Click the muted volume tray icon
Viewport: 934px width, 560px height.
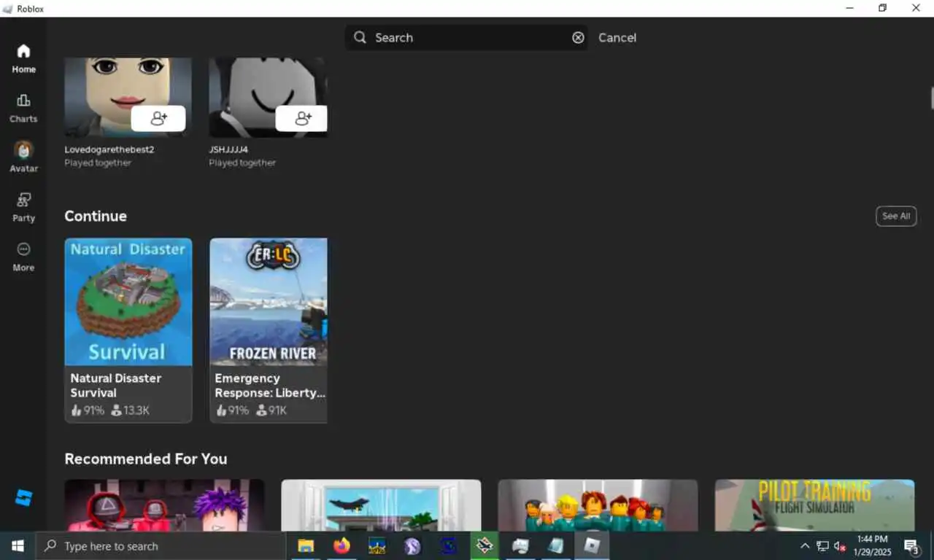(x=840, y=546)
